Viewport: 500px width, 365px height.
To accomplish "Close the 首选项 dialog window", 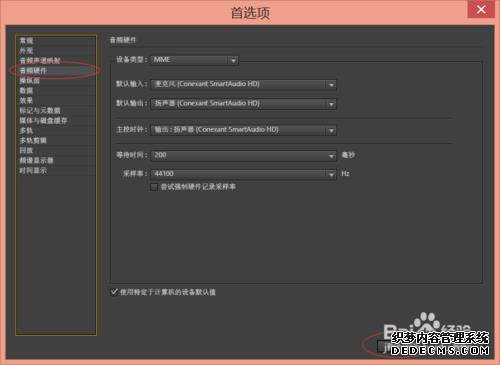I will (x=481, y=9).
